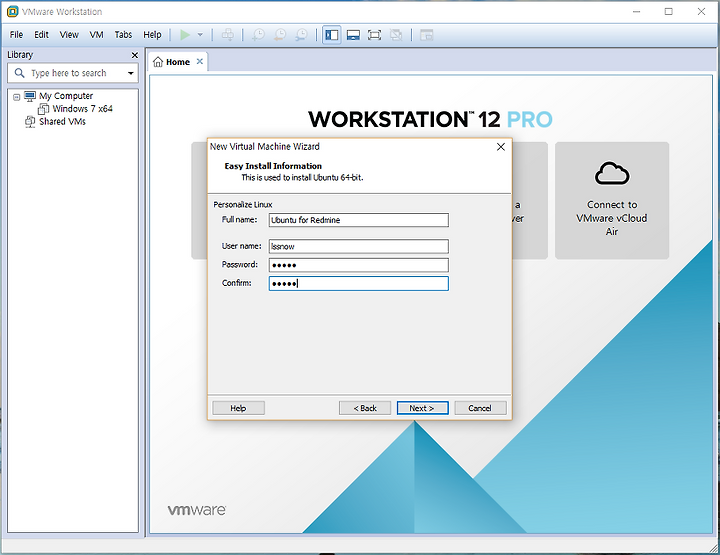The width and height of the screenshot is (720, 555).
Task: Toggle the thumbnail bar toolbar icon
Action: pyautogui.click(x=353, y=35)
